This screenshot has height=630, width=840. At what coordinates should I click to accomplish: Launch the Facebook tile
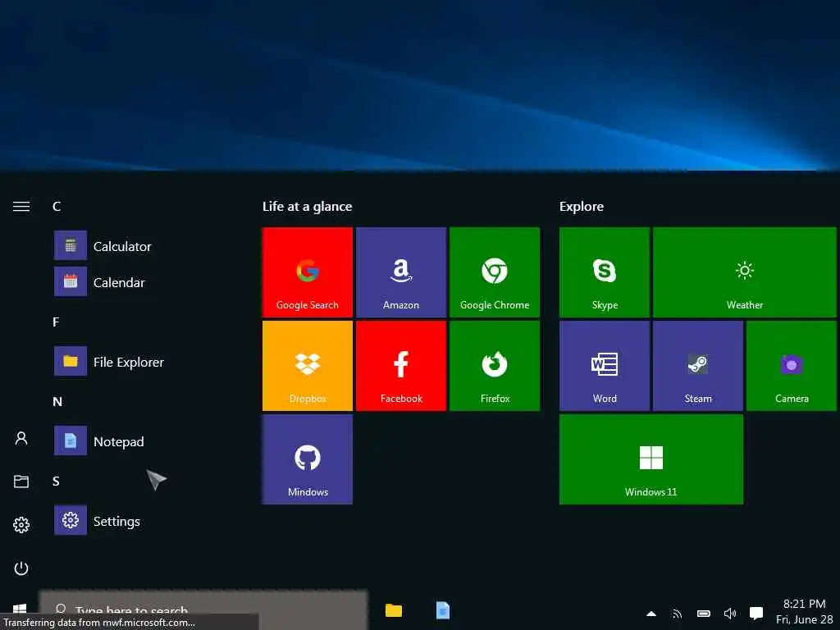click(400, 366)
